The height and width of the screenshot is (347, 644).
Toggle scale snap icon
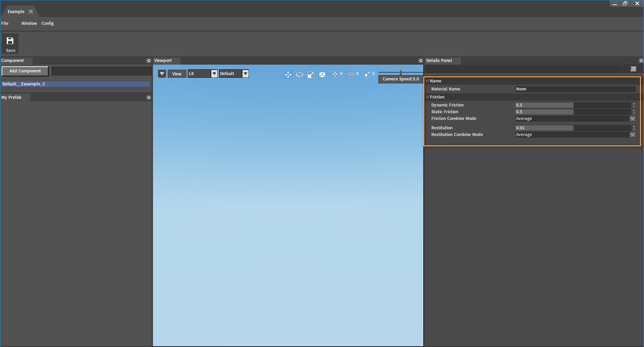[367, 74]
